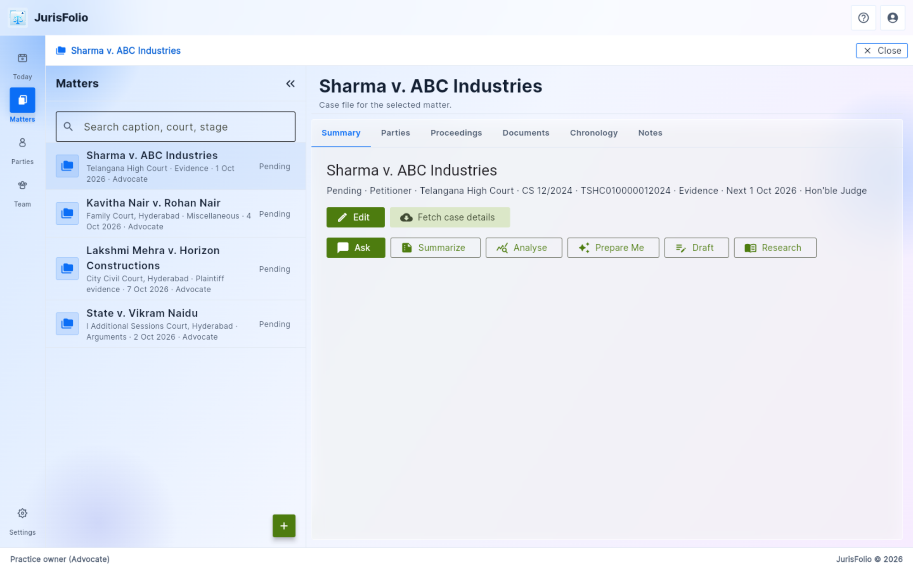
Task: Focus the Search caption, court, stage field
Action: click(x=175, y=127)
